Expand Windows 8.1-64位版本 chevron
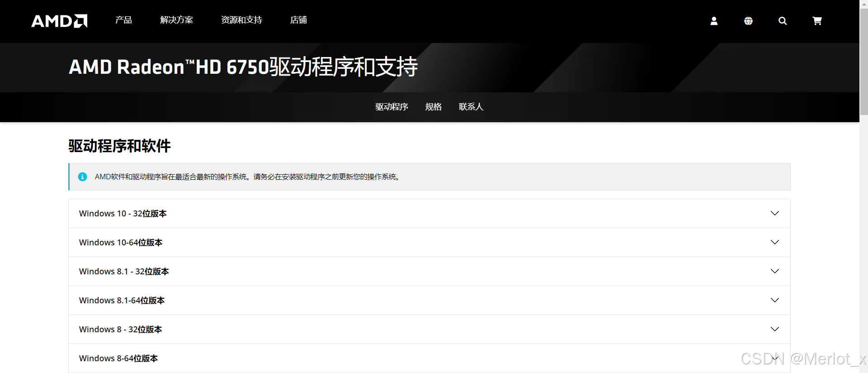The width and height of the screenshot is (868, 373). coord(775,300)
